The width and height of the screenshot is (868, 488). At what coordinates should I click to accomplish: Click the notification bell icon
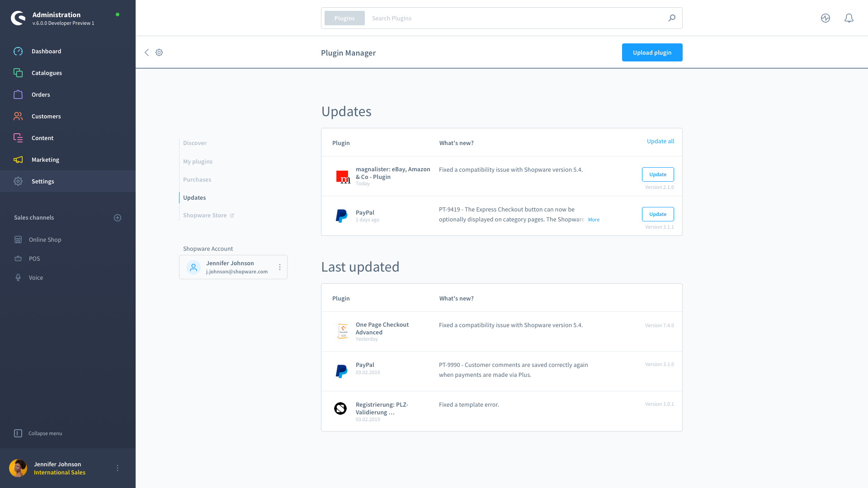point(849,18)
